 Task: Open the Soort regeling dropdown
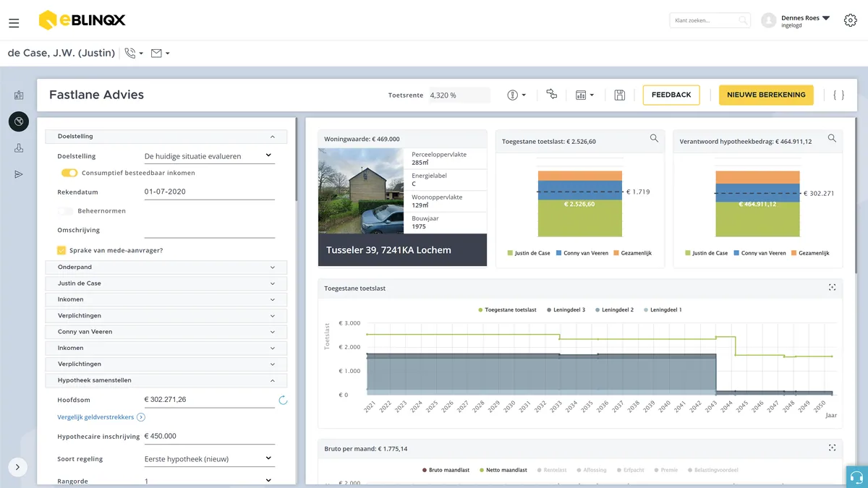click(x=209, y=459)
